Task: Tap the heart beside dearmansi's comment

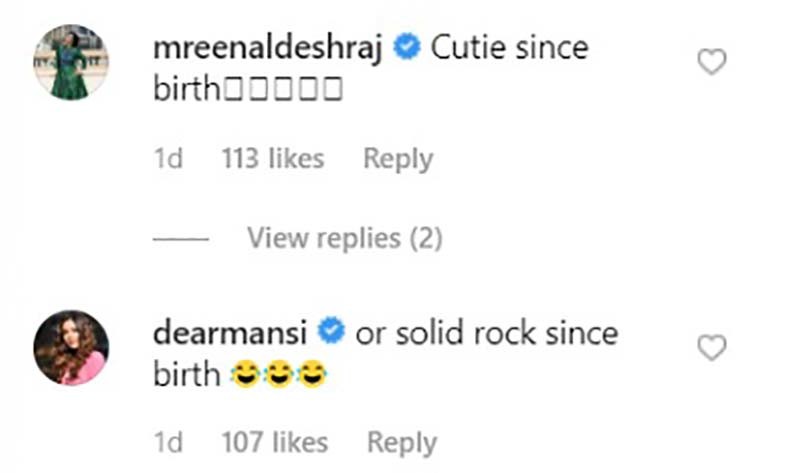Action: click(x=712, y=347)
